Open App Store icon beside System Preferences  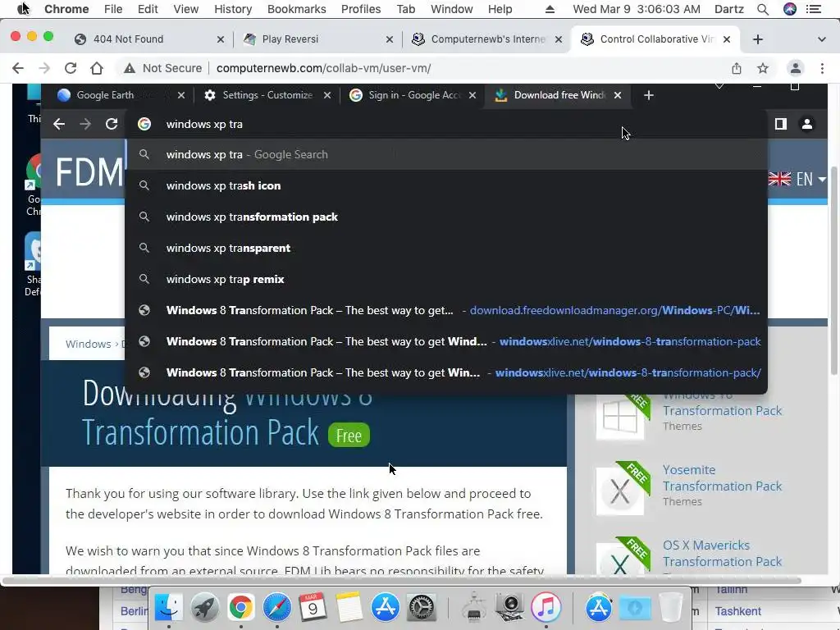coord(386,608)
